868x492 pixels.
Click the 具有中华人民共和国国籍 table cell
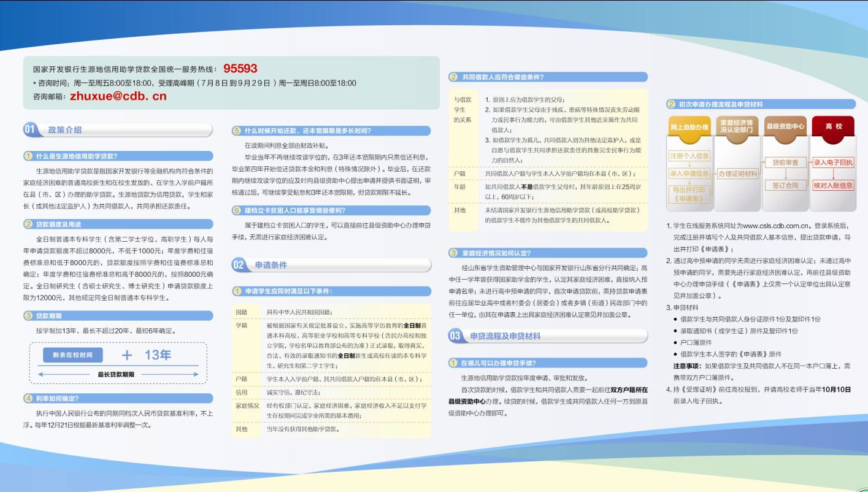coord(299,312)
